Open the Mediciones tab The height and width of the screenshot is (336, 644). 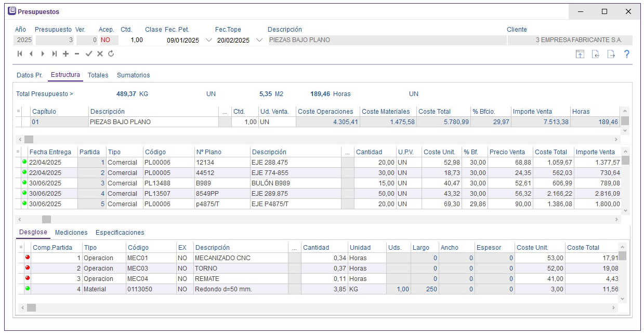tap(71, 233)
